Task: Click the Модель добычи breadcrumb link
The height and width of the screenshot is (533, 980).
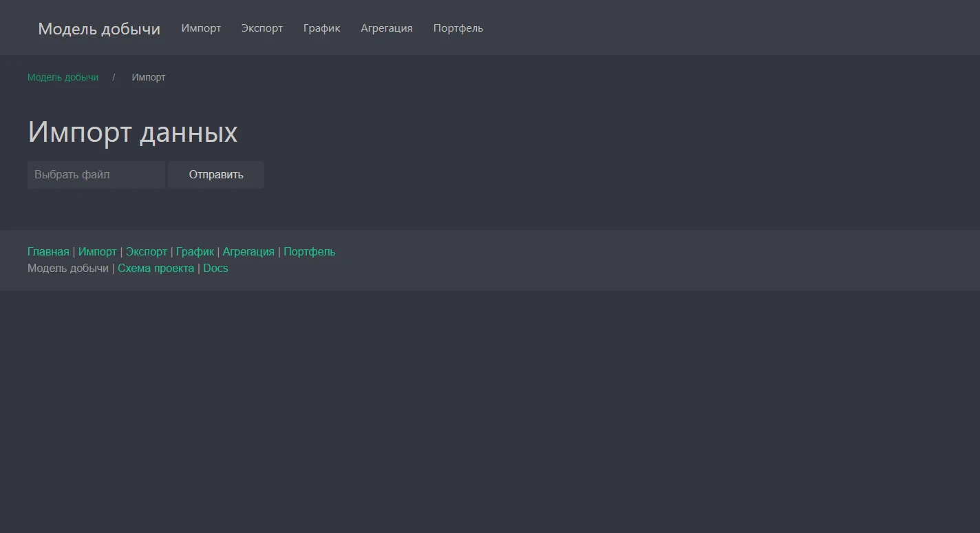Action: click(63, 77)
